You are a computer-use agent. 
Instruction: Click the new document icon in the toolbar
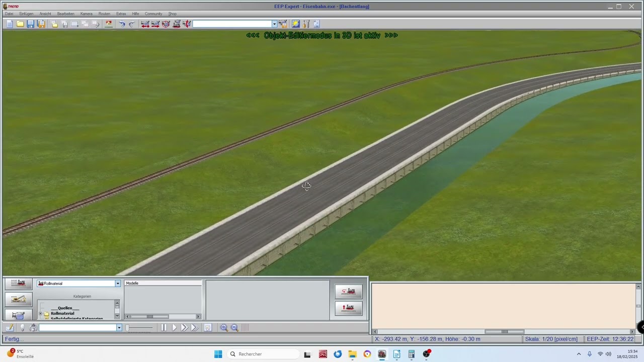coord(10,24)
